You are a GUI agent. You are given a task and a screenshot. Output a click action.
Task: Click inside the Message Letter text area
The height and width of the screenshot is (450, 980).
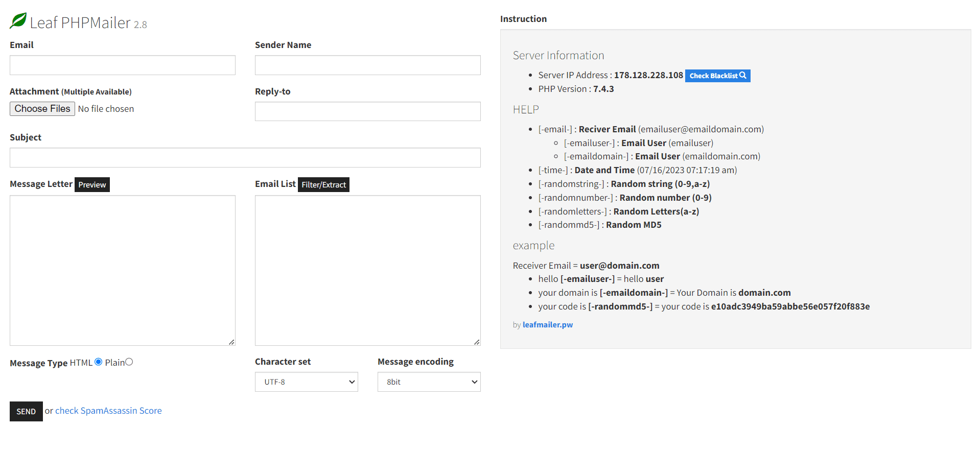(x=123, y=270)
